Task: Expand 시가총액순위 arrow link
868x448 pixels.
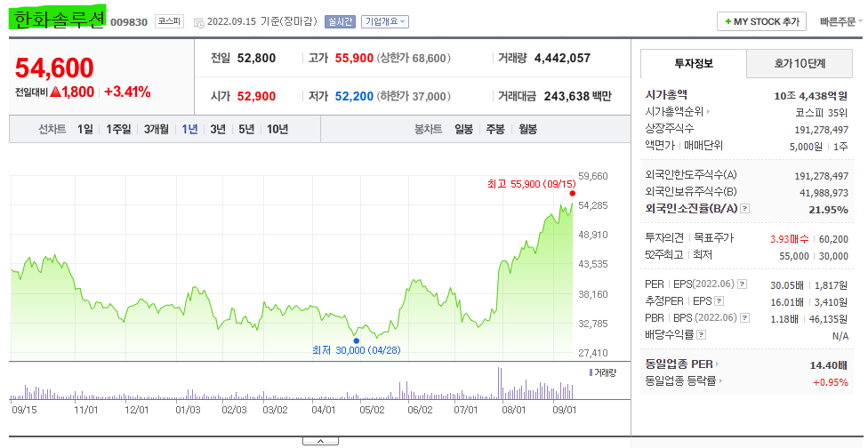Action: (x=678, y=111)
